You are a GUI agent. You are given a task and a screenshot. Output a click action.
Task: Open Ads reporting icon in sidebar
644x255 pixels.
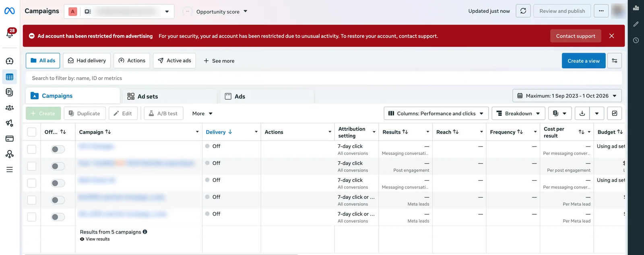[10, 92]
